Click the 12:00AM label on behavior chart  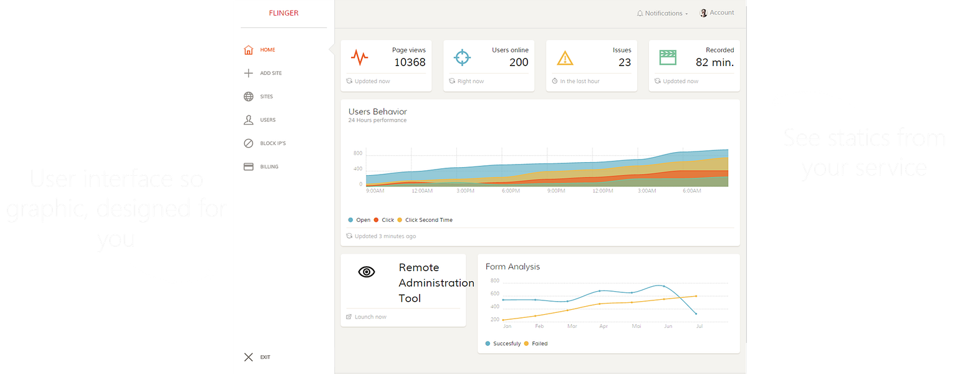coord(422,191)
